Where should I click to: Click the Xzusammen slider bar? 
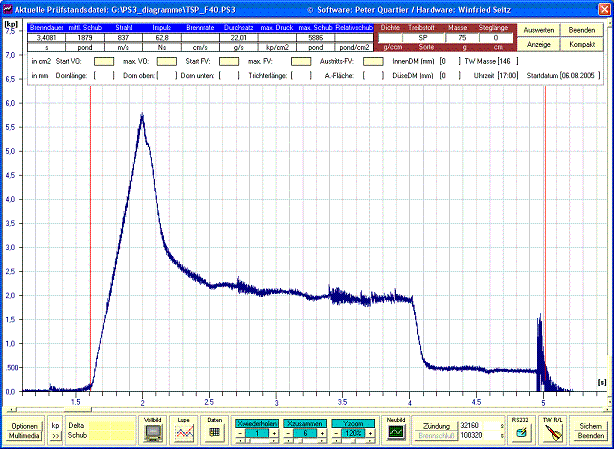tap(305, 441)
